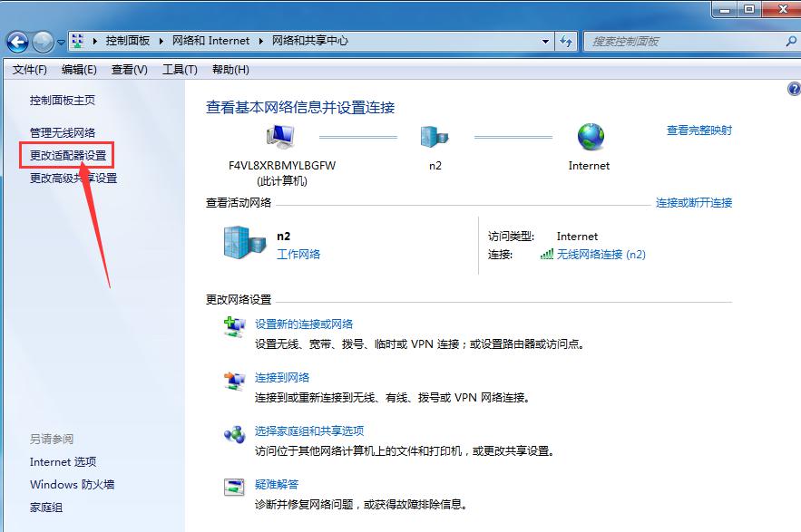
Task: Click 查看完整映射 link
Action: click(x=698, y=131)
